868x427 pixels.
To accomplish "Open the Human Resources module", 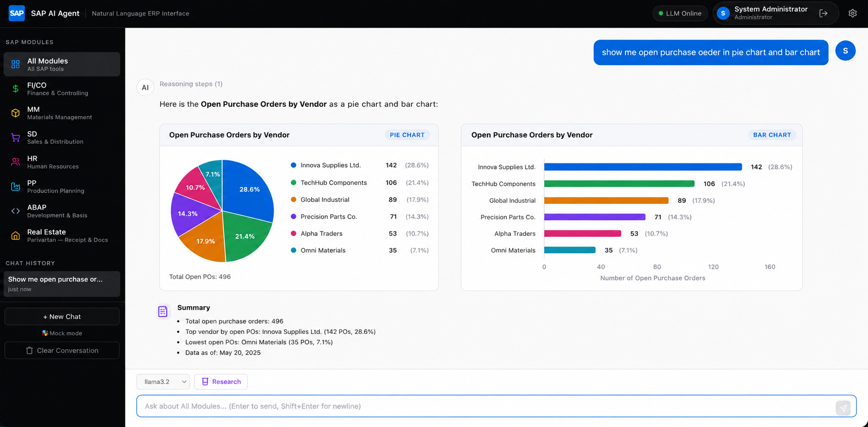I will [x=62, y=162].
